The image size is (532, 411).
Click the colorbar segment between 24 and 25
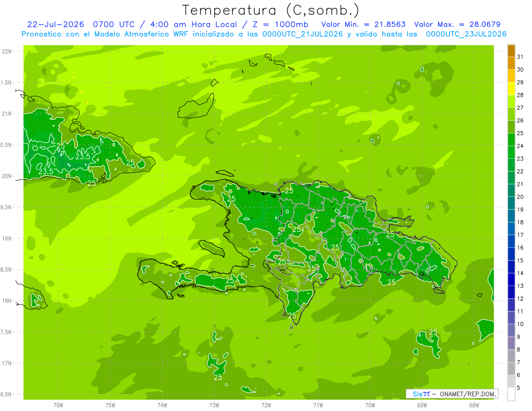(511, 140)
